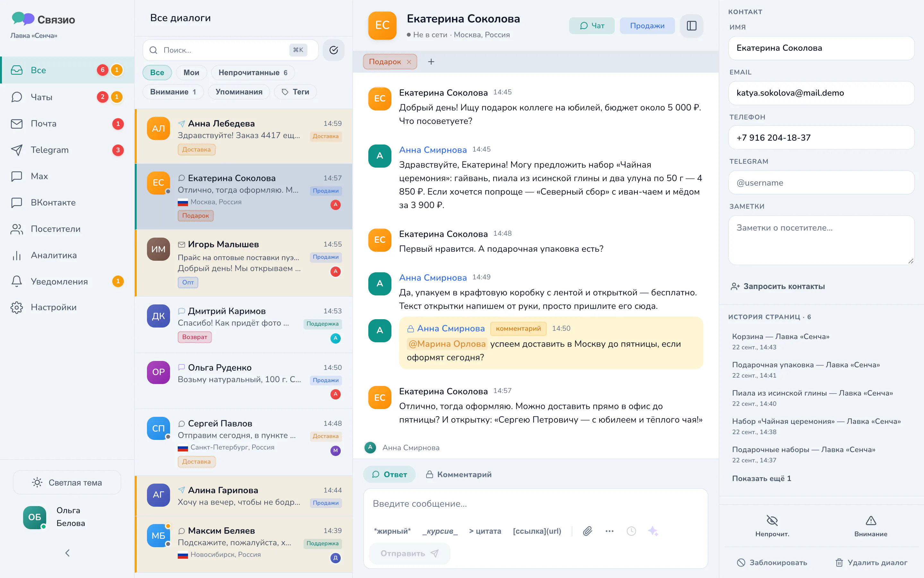This screenshot has width=924, height=578.
Task: Expand page history with Показать ещё 1
Action: click(761, 478)
